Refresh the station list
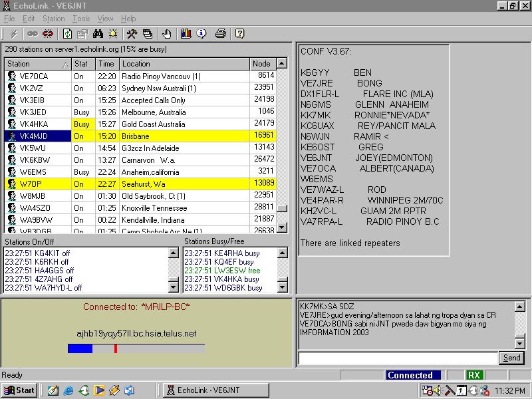Image resolution: width=532 pixels, height=399 pixels. (67, 33)
